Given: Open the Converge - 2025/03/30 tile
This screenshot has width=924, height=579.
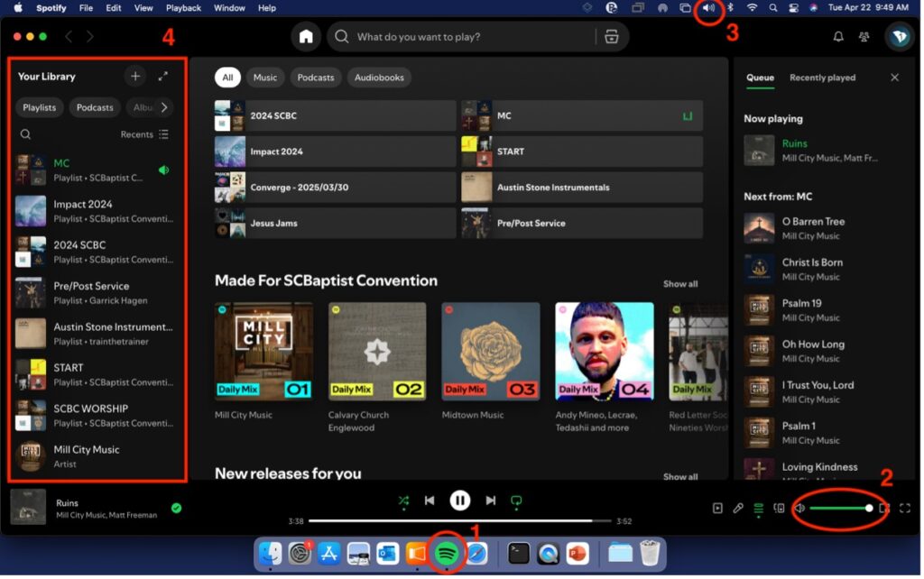Looking at the screenshot, I should (x=336, y=188).
